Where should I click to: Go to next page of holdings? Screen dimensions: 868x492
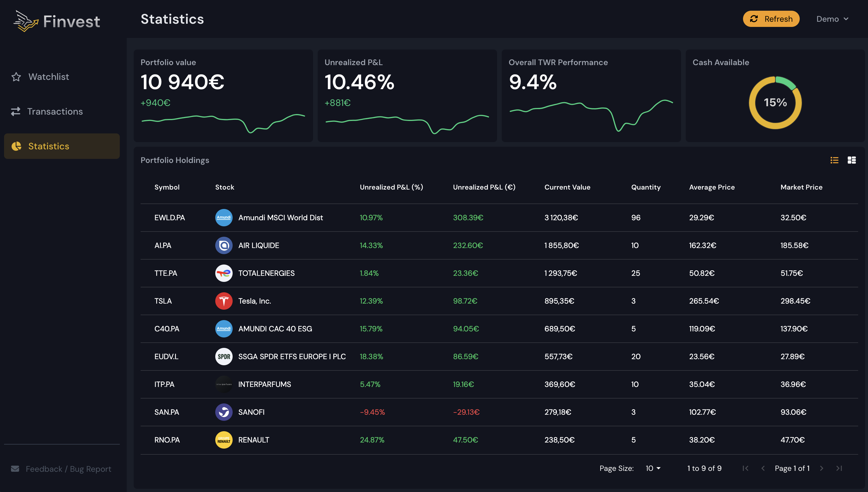(x=821, y=468)
